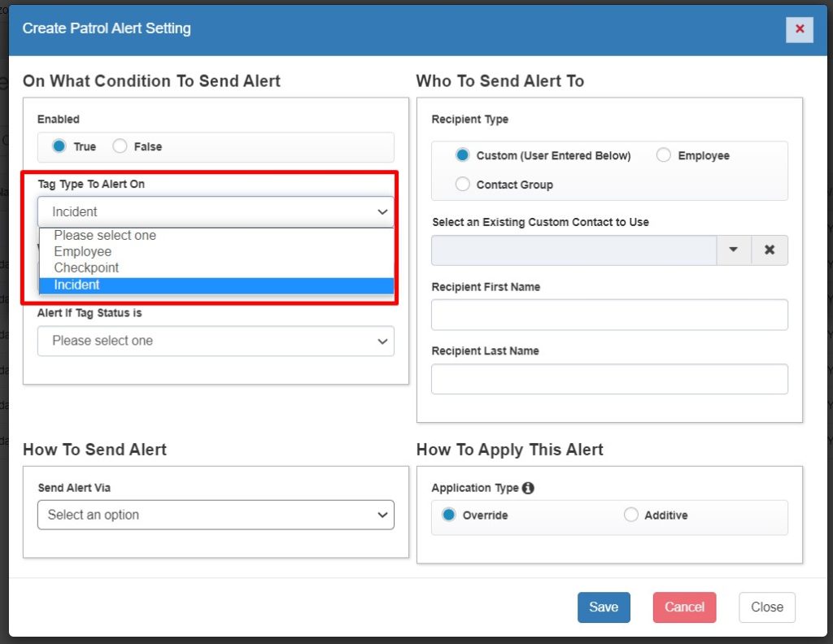Set Enabled to False
833x644 pixels.
click(120, 147)
